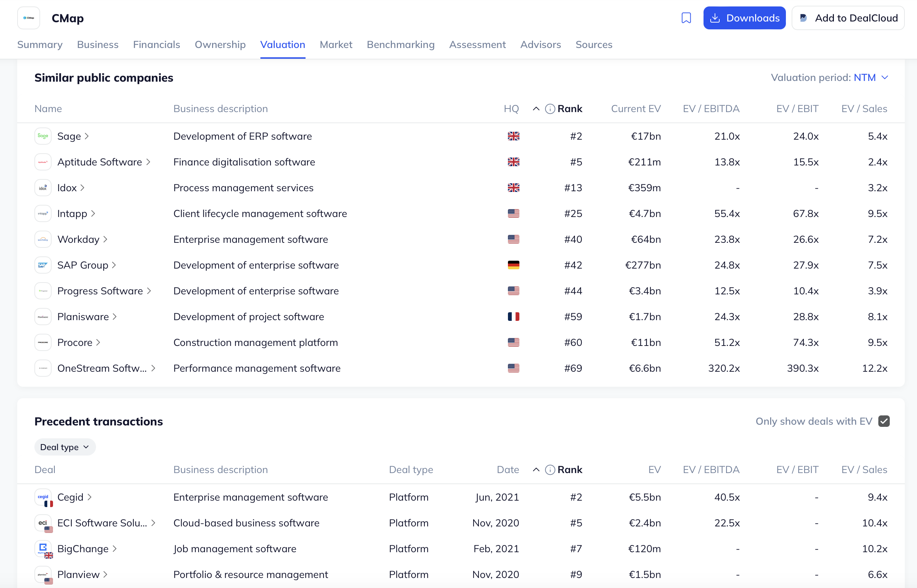This screenshot has width=917, height=588.
Task: Uncheck Only show deals with EV
Action: tap(884, 421)
